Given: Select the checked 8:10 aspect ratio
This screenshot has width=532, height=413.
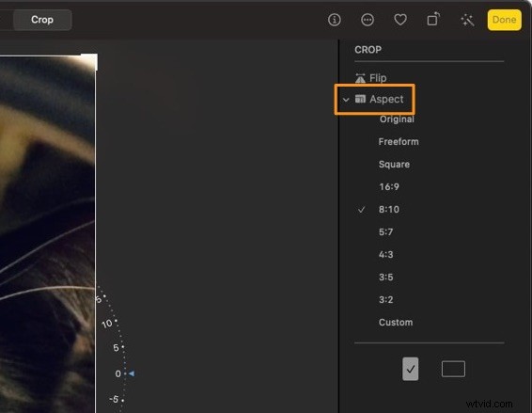Looking at the screenshot, I should click(389, 209).
